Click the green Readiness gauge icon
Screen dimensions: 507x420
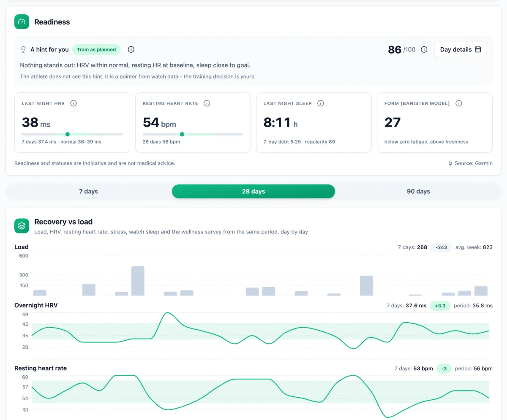click(x=22, y=22)
